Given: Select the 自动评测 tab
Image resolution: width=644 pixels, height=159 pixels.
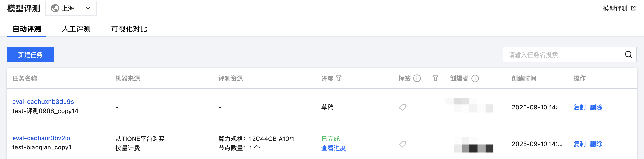Looking at the screenshot, I should pyautogui.click(x=27, y=29).
